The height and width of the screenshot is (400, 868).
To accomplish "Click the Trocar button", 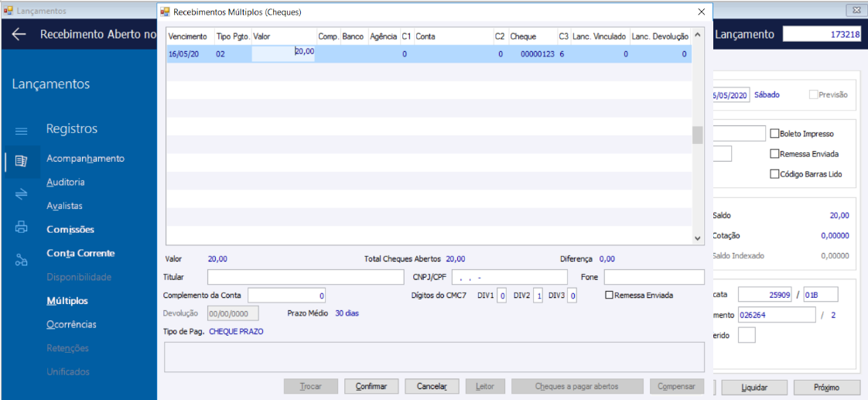I will click(311, 386).
